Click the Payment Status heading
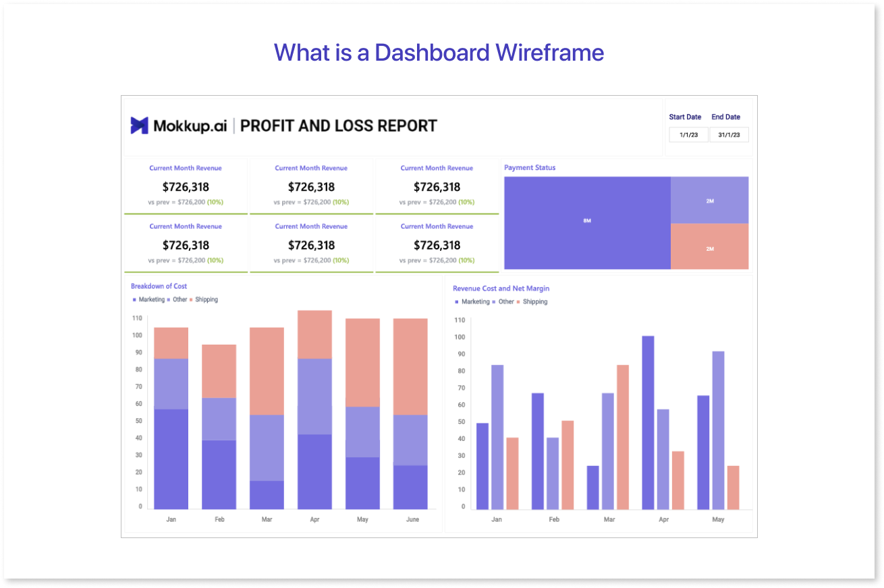This screenshot has height=588, width=884. point(530,167)
